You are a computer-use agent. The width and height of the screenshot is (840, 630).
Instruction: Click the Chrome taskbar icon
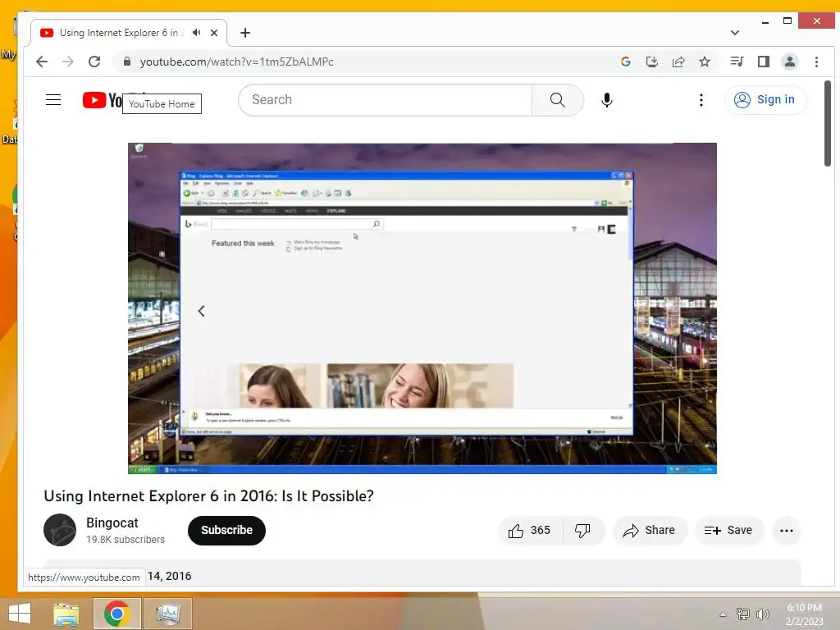click(x=116, y=614)
